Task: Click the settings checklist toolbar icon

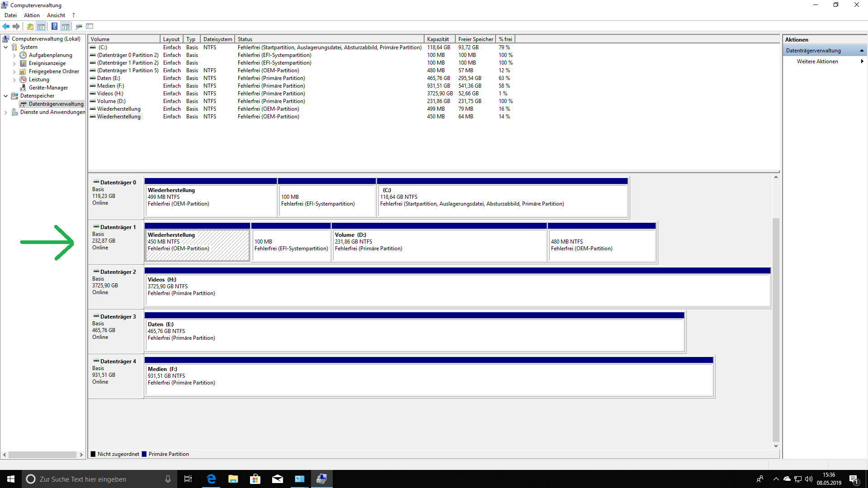Action: tap(90, 26)
